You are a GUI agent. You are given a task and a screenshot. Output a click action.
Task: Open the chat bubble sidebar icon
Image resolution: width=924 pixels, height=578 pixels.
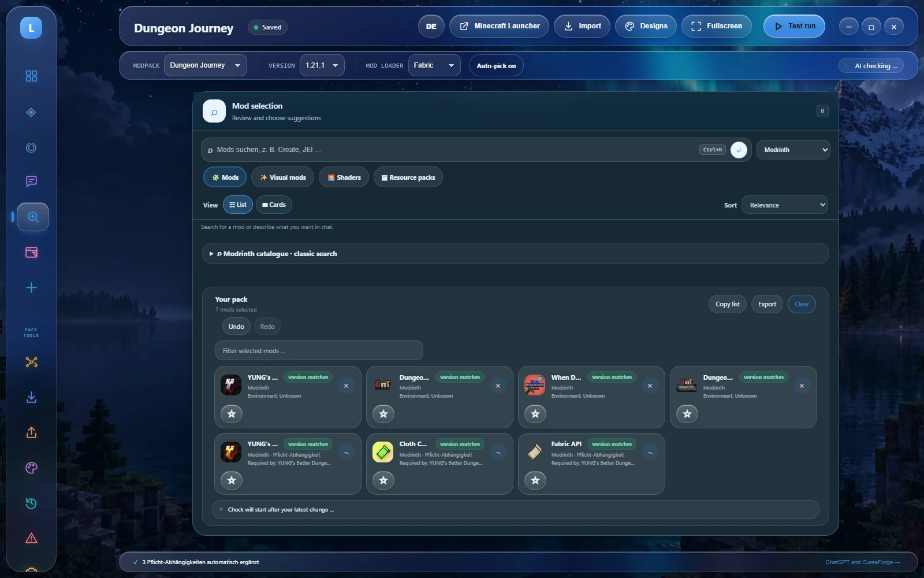tap(31, 181)
